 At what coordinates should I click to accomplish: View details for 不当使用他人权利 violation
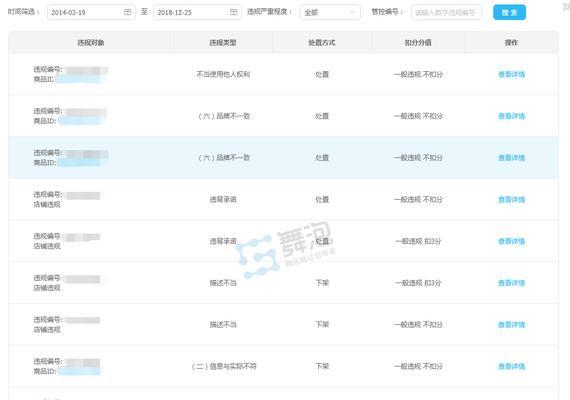click(511, 75)
